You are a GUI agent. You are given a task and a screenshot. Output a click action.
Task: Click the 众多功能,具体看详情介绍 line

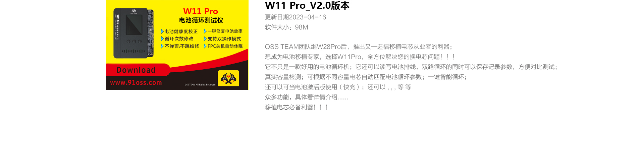307,97
